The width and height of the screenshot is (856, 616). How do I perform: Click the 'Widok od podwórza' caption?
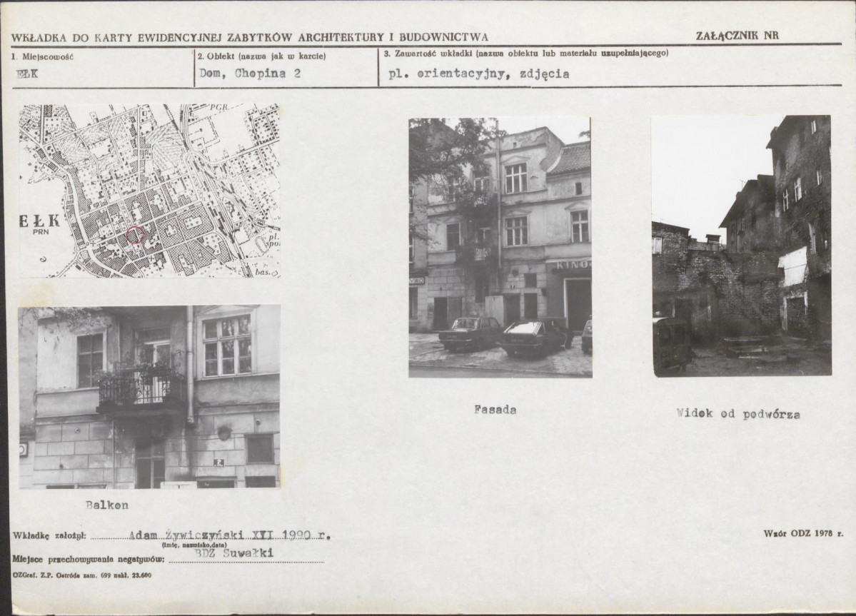[x=738, y=413]
